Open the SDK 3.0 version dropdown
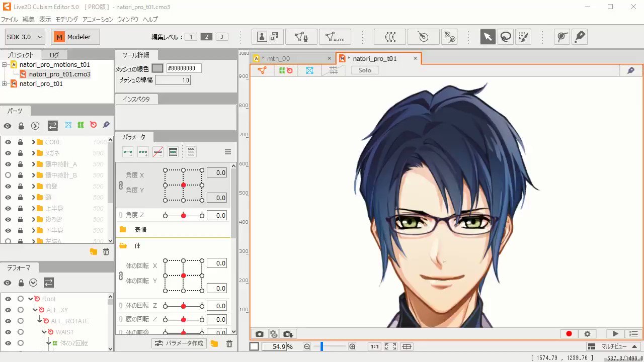The height and width of the screenshot is (362, 644). pos(25,37)
